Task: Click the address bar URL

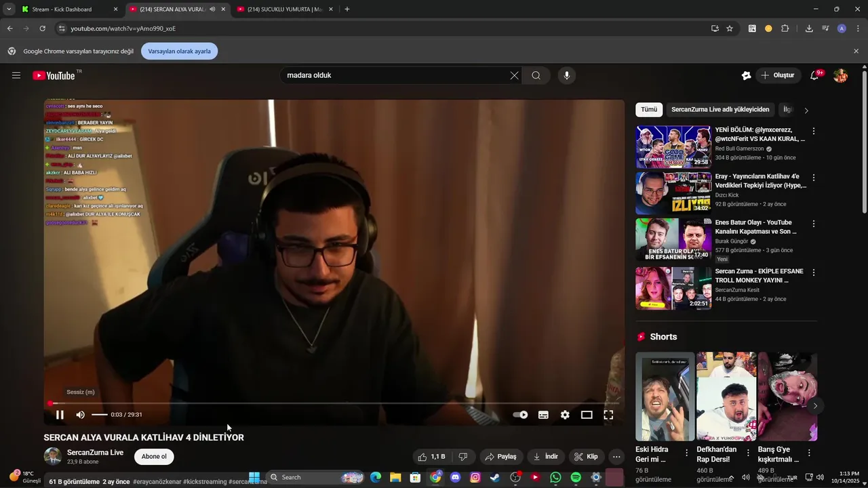Action: tap(123, 28)
